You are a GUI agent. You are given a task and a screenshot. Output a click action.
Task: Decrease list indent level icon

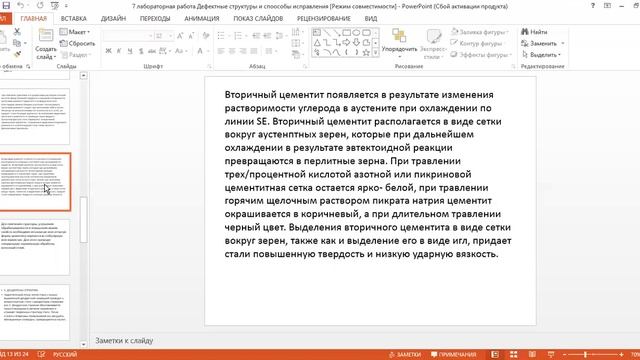256,36
